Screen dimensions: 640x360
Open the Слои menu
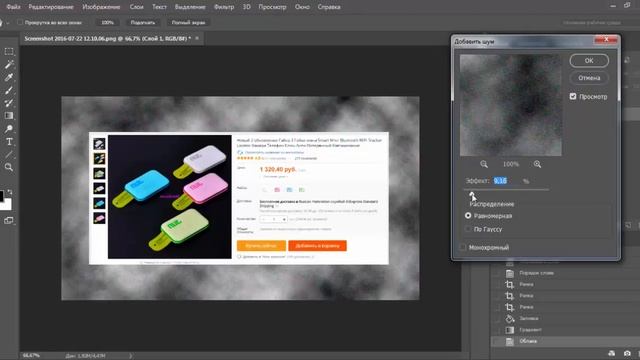137,7
